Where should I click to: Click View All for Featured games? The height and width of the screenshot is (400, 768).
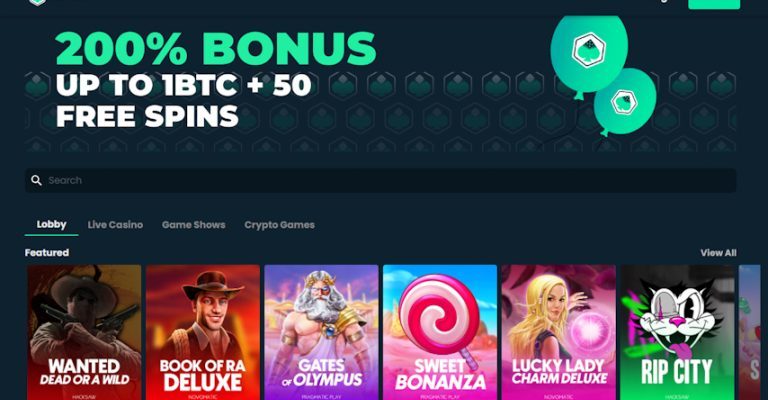(x=718, y=253)
